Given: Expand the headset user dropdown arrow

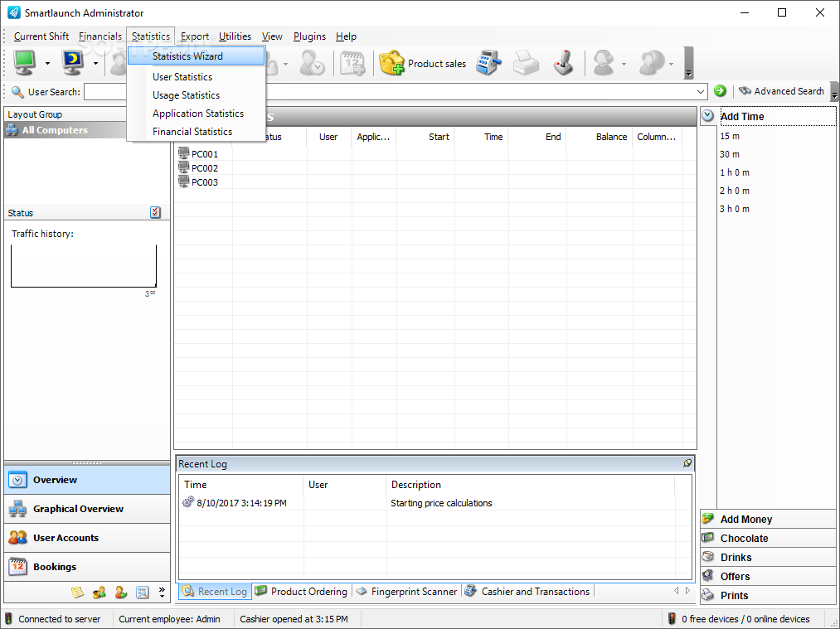Looking at the screenshot, I should [x=624, y=65].
